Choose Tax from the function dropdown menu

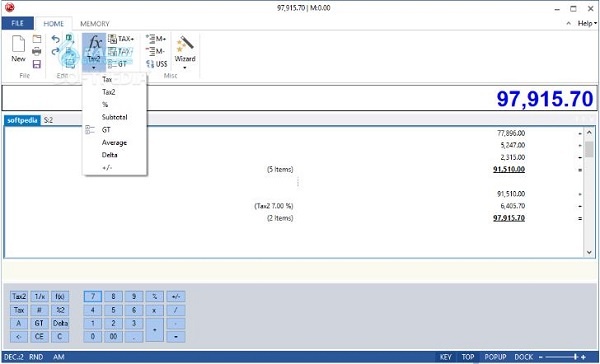pos(115,79)
